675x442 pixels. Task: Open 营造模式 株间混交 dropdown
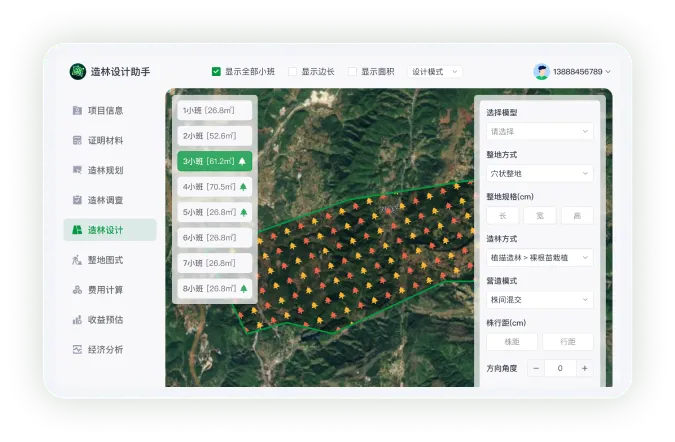click(539, 300)
